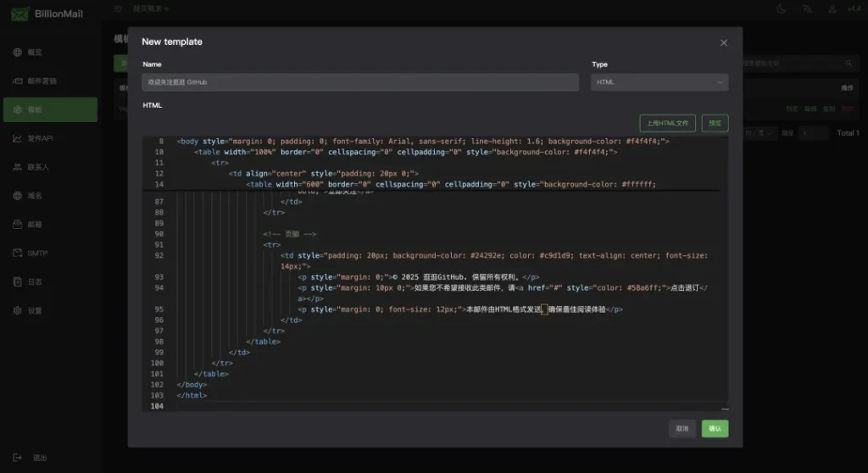The height and width of the screenshot is (473, 868).
Task: Click the template Name input field
Action: pos(360,82)
